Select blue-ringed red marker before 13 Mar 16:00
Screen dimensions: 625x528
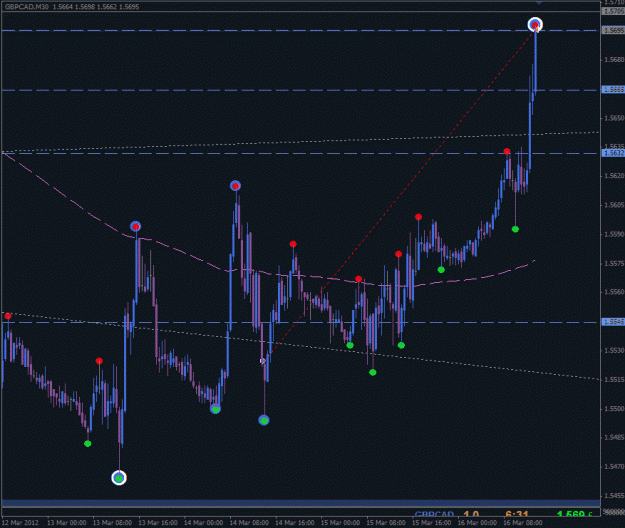(136, 226)
